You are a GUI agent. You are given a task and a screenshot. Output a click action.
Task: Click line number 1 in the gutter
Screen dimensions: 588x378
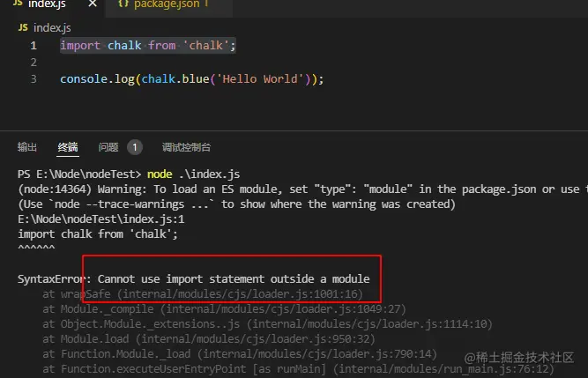point(33,46)
